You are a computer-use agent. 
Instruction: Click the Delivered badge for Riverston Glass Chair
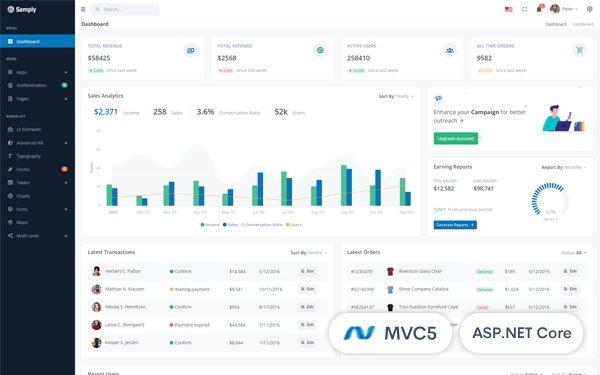click(x=484, y=272)
